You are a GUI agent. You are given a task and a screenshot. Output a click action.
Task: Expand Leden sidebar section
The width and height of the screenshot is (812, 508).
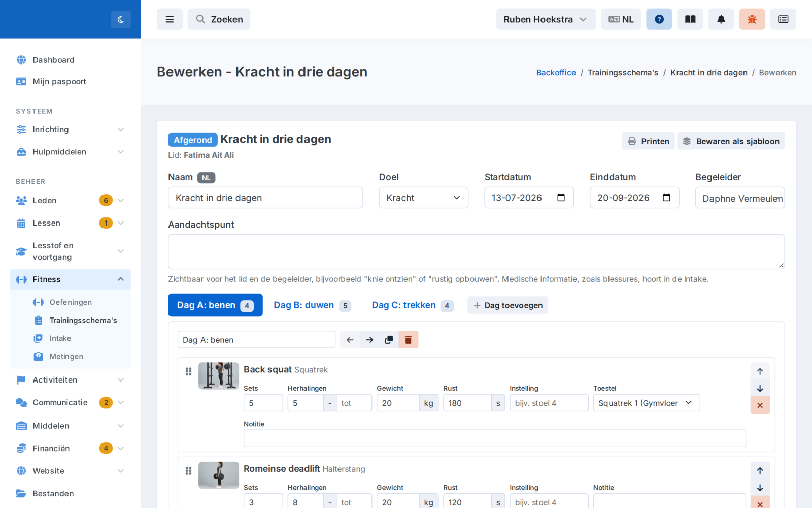pyautogui.click(x=71, y=201)
